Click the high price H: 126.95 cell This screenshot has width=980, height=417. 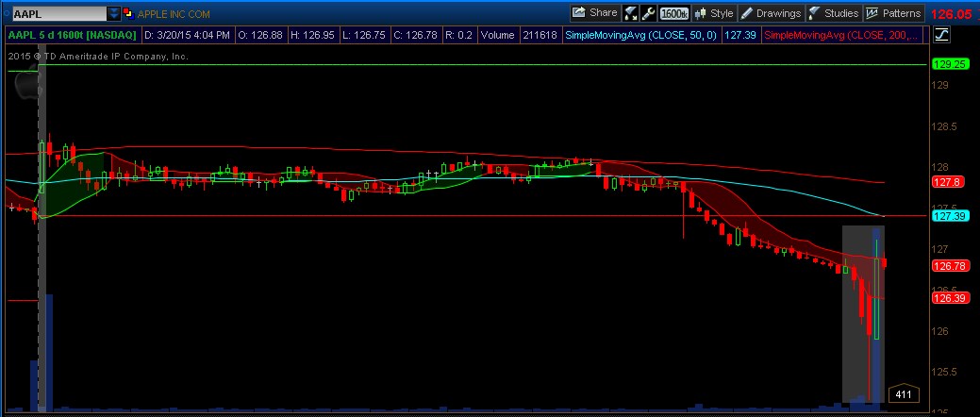[314, 36]
